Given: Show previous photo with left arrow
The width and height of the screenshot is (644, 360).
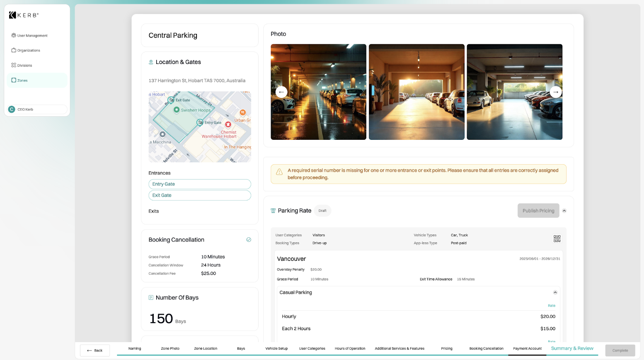Looking at the screenshot, I should tap(281, 92).
